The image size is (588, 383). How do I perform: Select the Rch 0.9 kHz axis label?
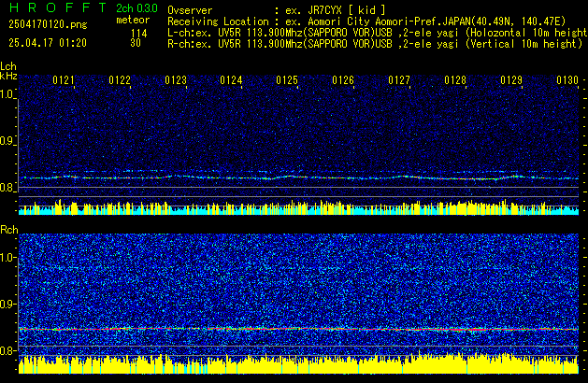click(x=7, y=304)
